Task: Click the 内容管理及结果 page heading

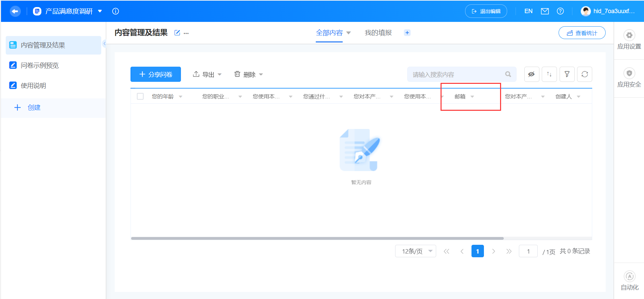Action: [141, 33]
